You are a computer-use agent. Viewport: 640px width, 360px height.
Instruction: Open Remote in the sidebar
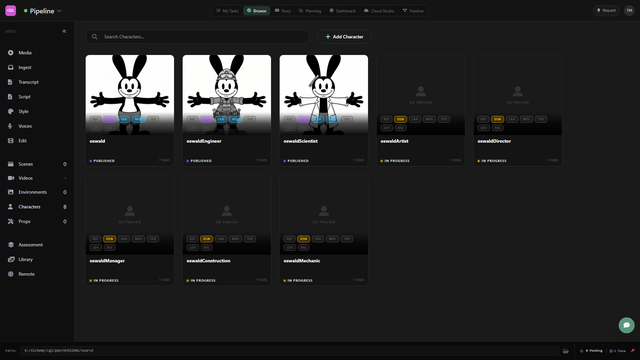coord(37,274)
